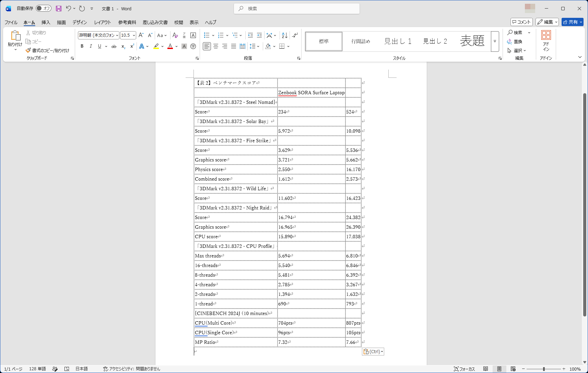Screen dimensions: 588x373
Task: Toggle Italic formatting
Action: [x=91, y=46]
